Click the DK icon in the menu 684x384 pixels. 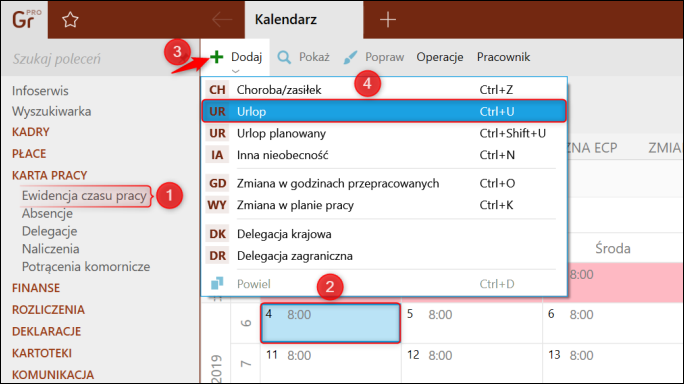pyautogui.click(x=217, y=234)
